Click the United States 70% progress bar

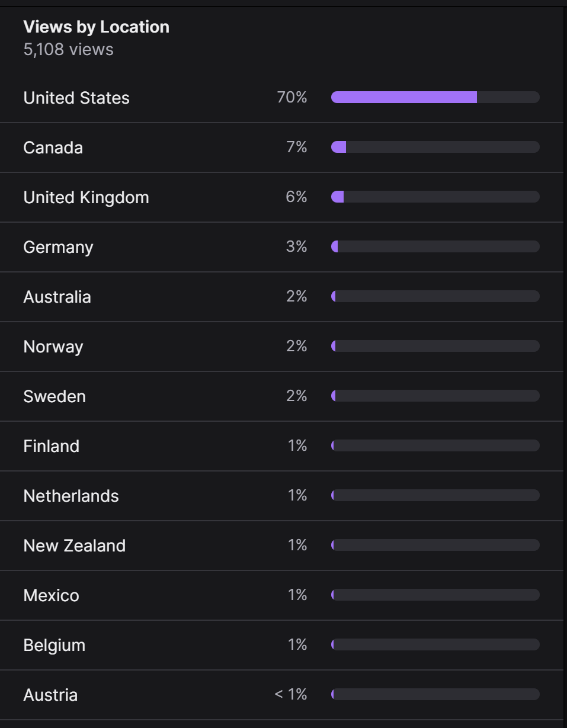pyautogui.click(x=435, y=97)
